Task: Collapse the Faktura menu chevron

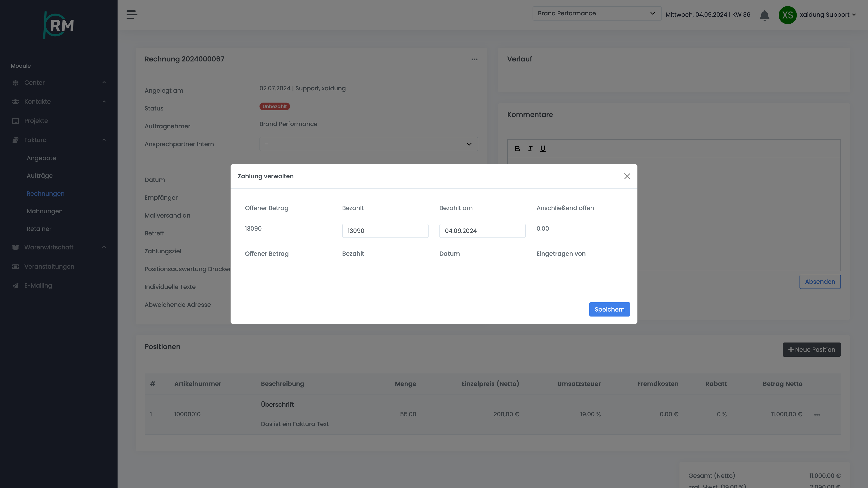Action: pyautogui.click(x=104, y=140)
